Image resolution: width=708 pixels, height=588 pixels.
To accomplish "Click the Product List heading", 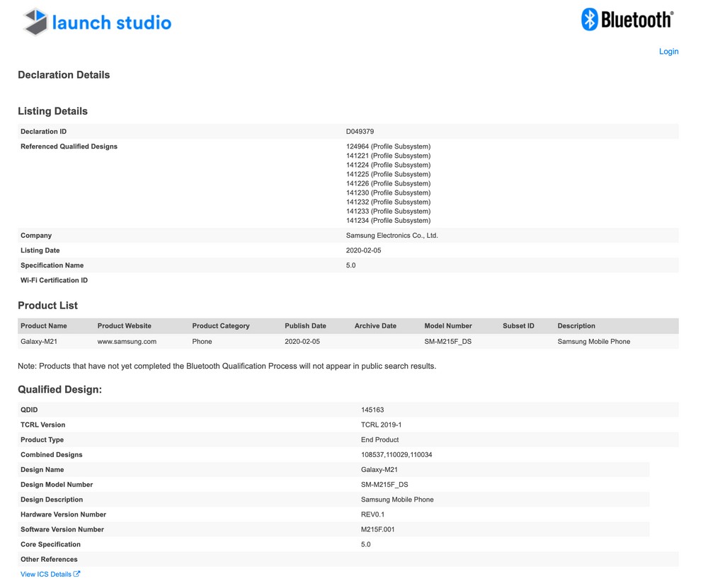I will 48,306.
